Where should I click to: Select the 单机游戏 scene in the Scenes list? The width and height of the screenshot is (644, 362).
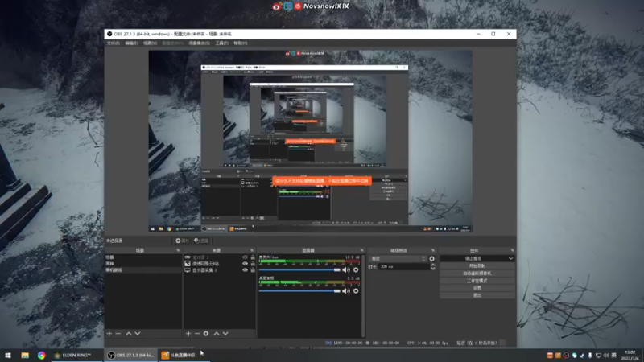click(x=143, y=270)
